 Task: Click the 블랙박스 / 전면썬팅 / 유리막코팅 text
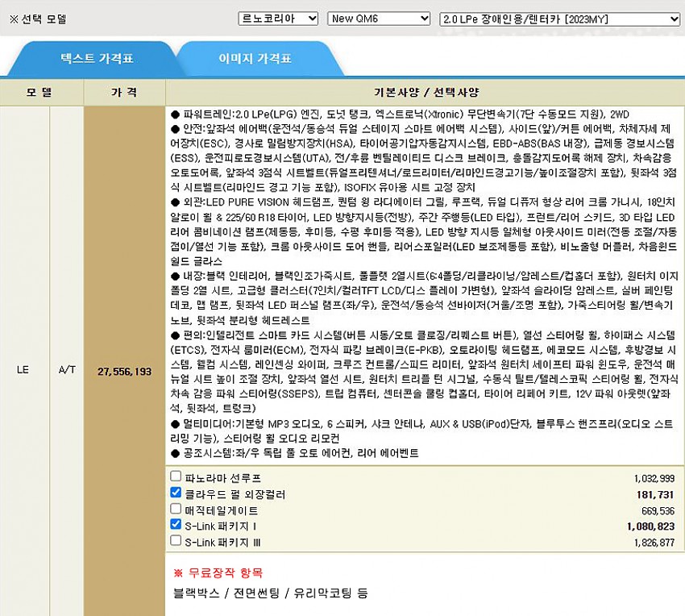[x=270, y=593]
